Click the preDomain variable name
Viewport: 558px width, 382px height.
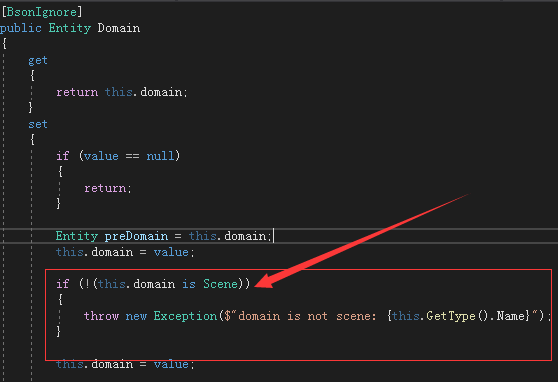pos(136,236)
